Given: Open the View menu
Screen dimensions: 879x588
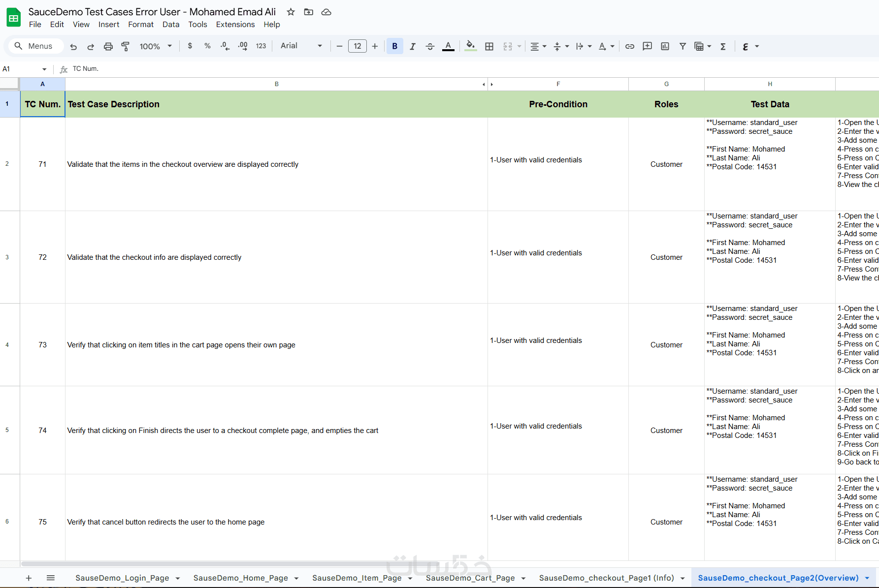Looking at the screenshot, I should [x=81, y=25].
